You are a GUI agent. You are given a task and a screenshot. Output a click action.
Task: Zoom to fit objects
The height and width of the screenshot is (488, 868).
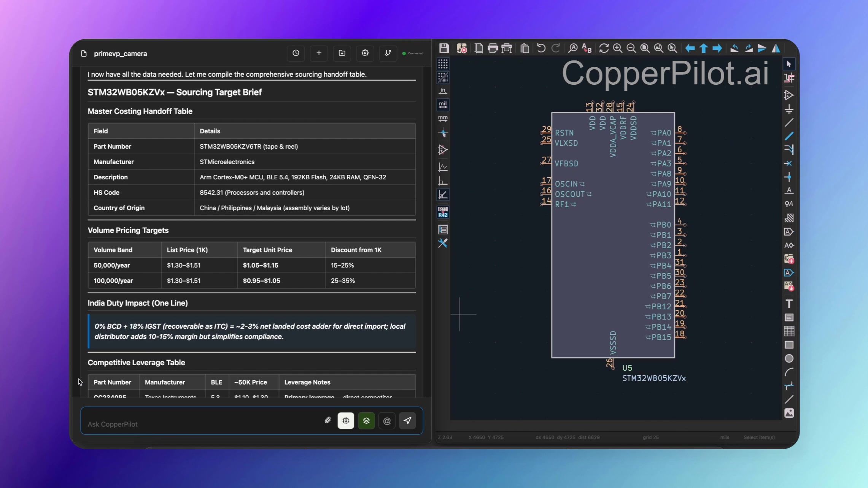[x=659, y=48]
